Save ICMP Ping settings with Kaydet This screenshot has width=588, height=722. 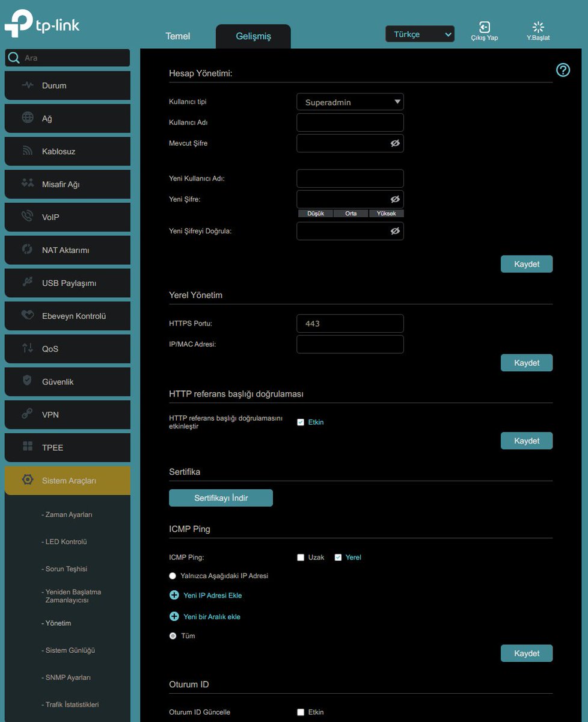pos(527,653)
